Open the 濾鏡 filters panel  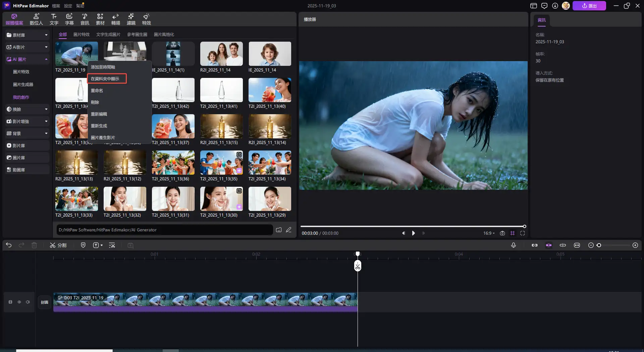click(131, 19)
